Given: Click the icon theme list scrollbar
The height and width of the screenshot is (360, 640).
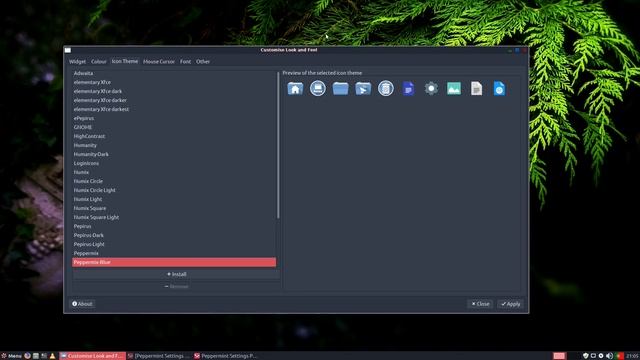Looking at the screenshot, I should (x=278, y=145).
